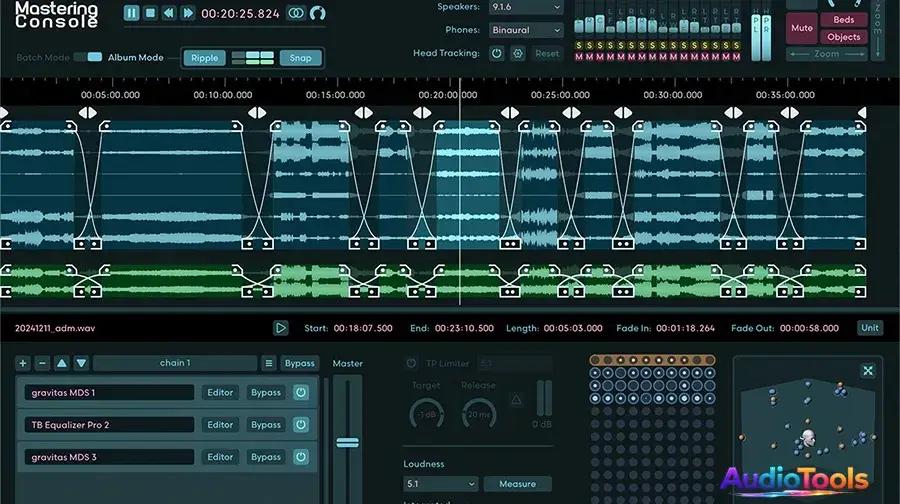Open the chain menu list icon

pos(269,363)
